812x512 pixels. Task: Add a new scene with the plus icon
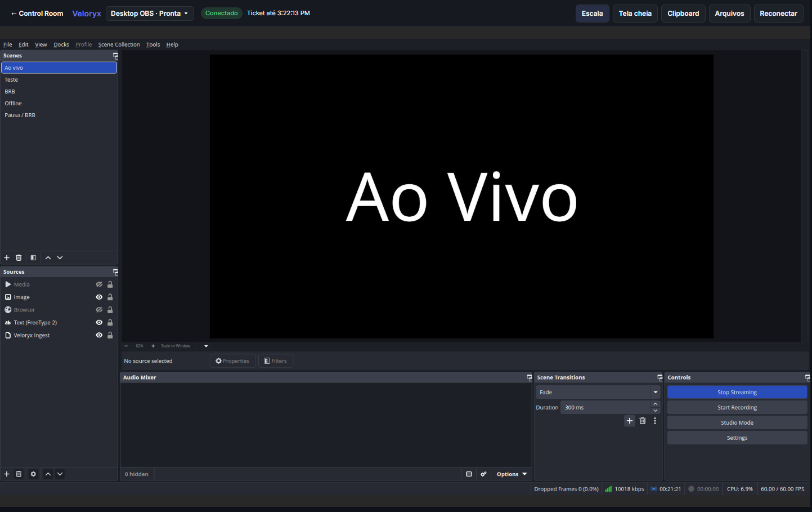tap(7, 257)
